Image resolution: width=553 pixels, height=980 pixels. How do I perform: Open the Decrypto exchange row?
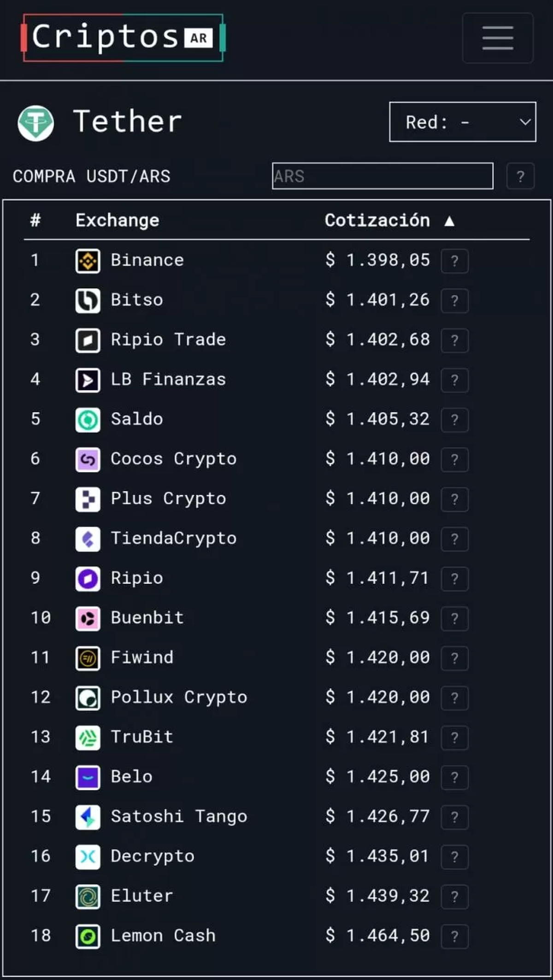153,856
